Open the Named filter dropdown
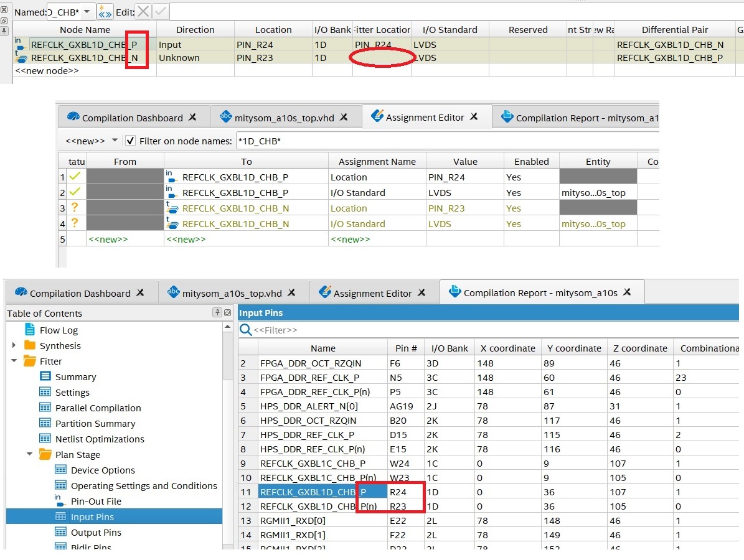Screen dimensions: 744x560 (86, 12)
